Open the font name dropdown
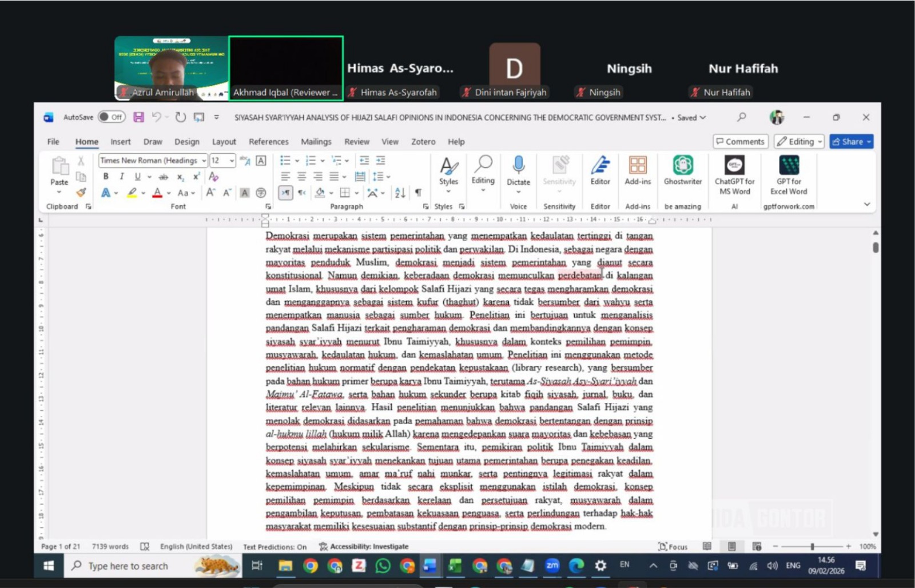 point(204,161)
